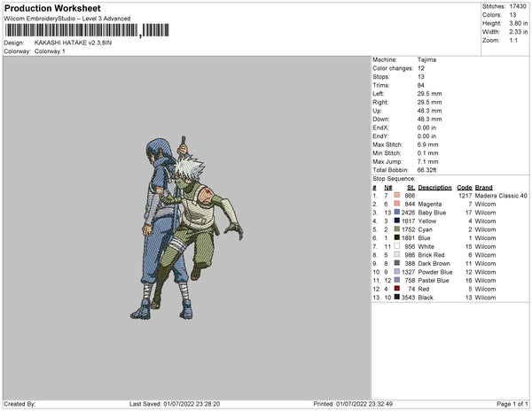Select the White thread color swatch
This screenshot has width=532, height=411.
pos(398,246)
